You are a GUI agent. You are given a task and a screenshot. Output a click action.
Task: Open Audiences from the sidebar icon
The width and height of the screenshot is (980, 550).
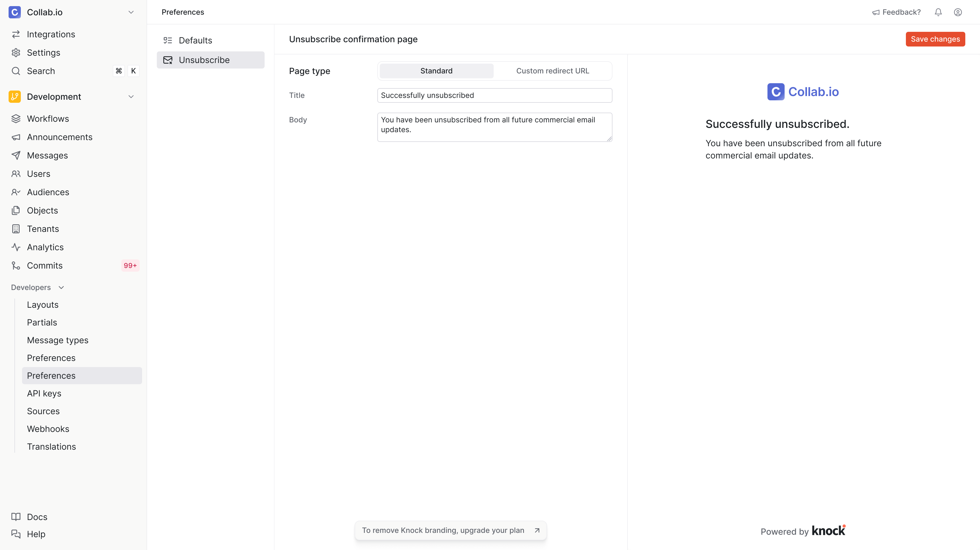(x=16, y=192)
